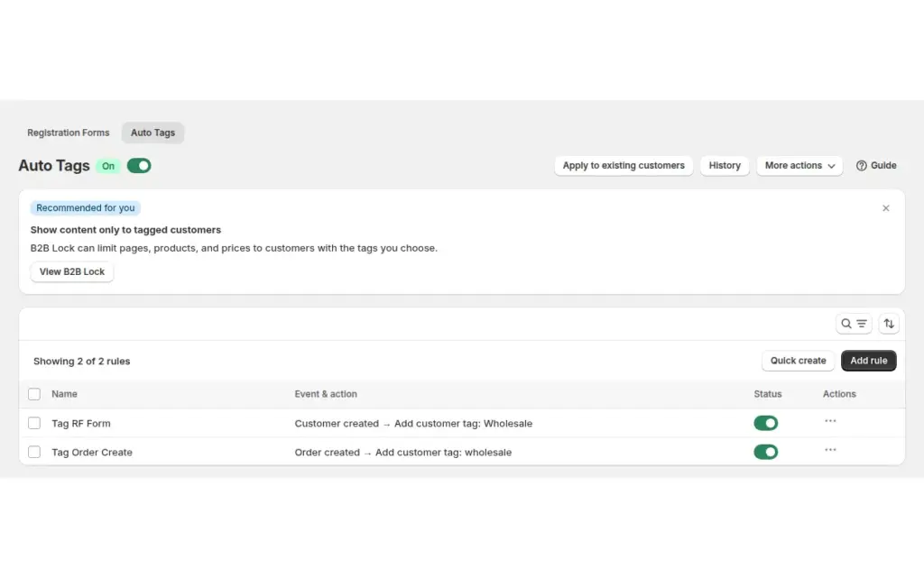Check the select-all rules checkbox
This screenshot has height=578, width=924.
pyautogui.click(x=34, y=394)
